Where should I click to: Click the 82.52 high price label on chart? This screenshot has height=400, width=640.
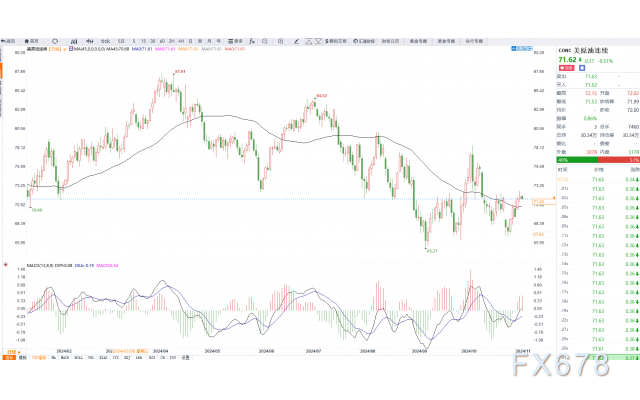pyautogui.click(x=321, y=95)
